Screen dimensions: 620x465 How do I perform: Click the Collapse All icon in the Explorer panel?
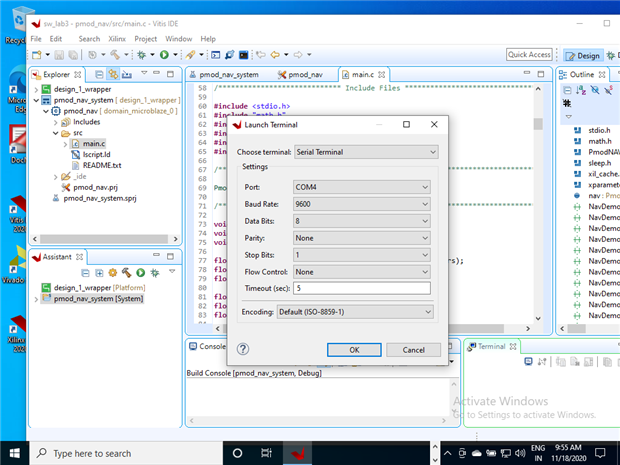99,74
